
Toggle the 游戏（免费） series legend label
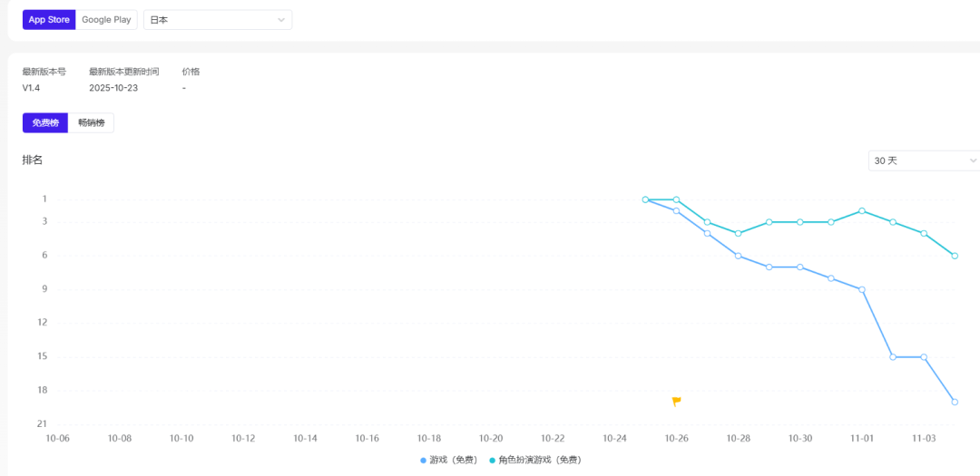click(x=453, y=461)
